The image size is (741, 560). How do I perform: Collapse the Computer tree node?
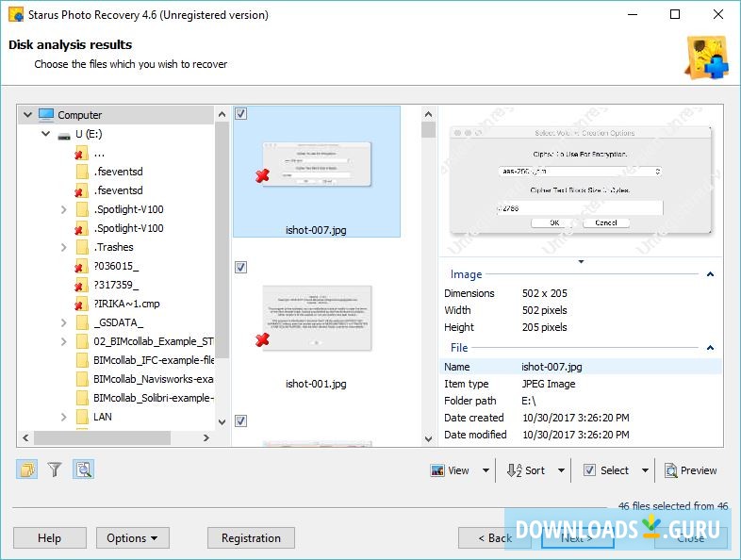(x=28, y=114)
